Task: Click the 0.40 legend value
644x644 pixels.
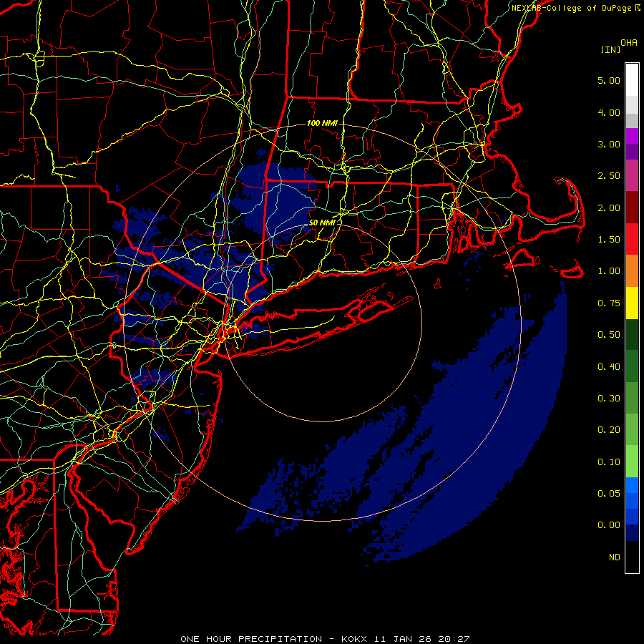Action: (x=609, y=367)
